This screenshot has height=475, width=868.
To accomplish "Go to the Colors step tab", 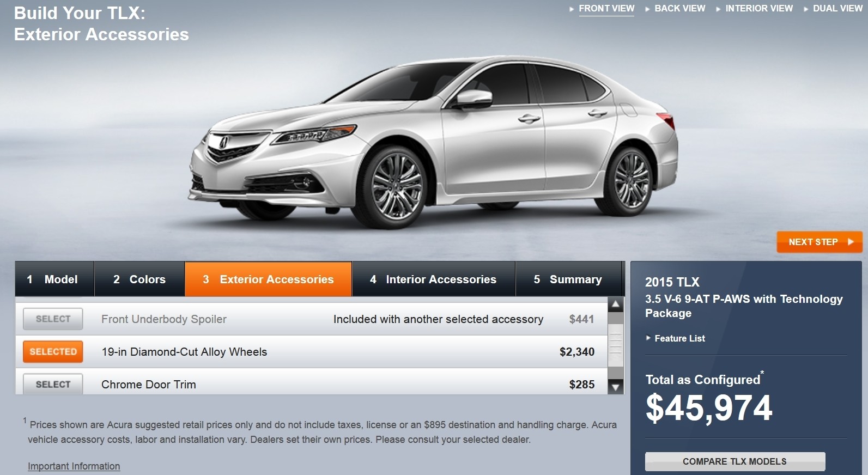I will coord(139,279).
